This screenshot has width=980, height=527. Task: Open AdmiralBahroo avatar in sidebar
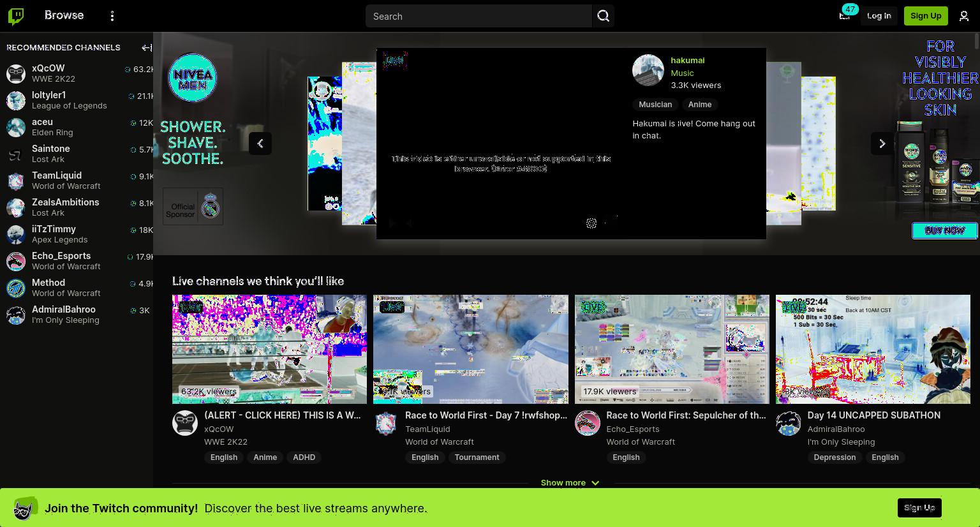coord(16,315)
